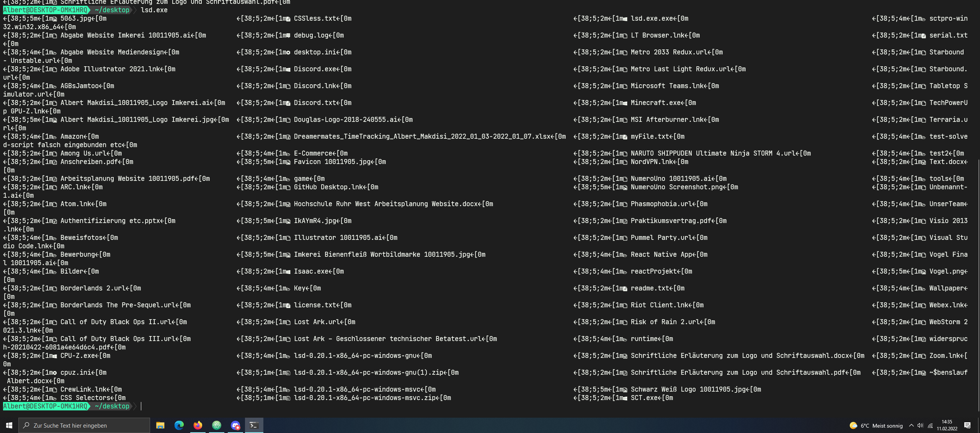The height and width of the screenshot is (433, 980).
Task: Open the Wi-Fi network flyout
Action: (x=930, y=426)
